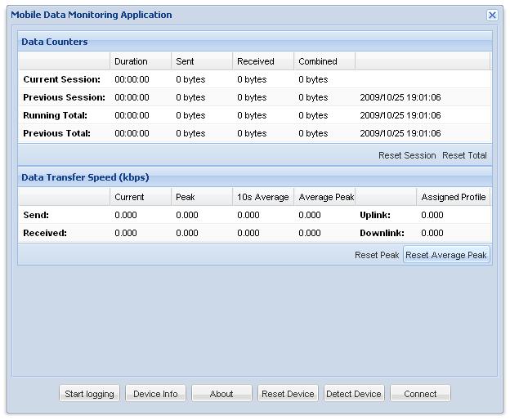Select the Send row label

point(36,215)
